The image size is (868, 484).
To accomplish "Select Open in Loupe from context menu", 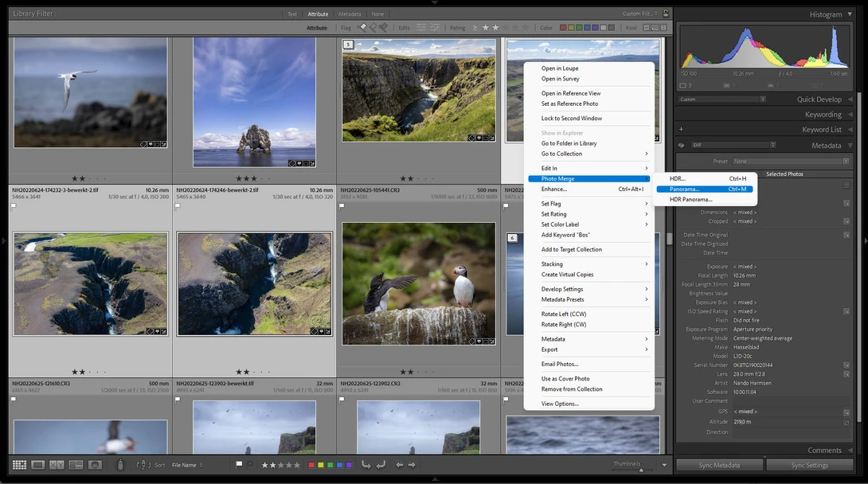I will [589, 68].
